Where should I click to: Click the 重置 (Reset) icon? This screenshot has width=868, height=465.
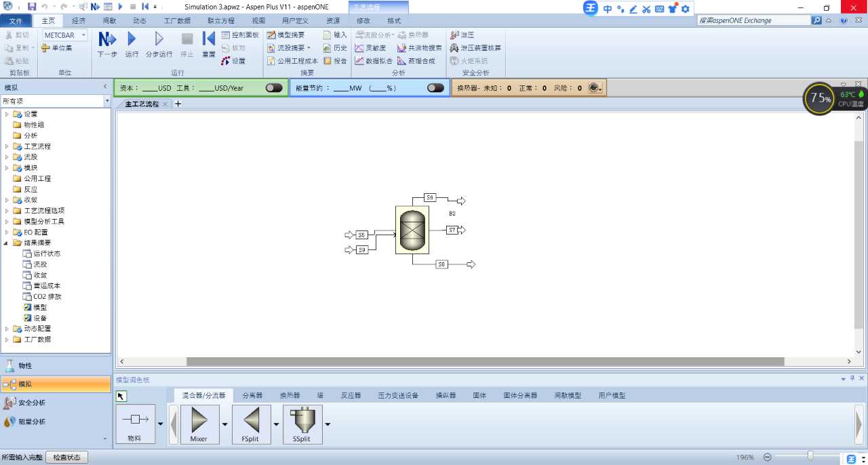tap(209, 39)
